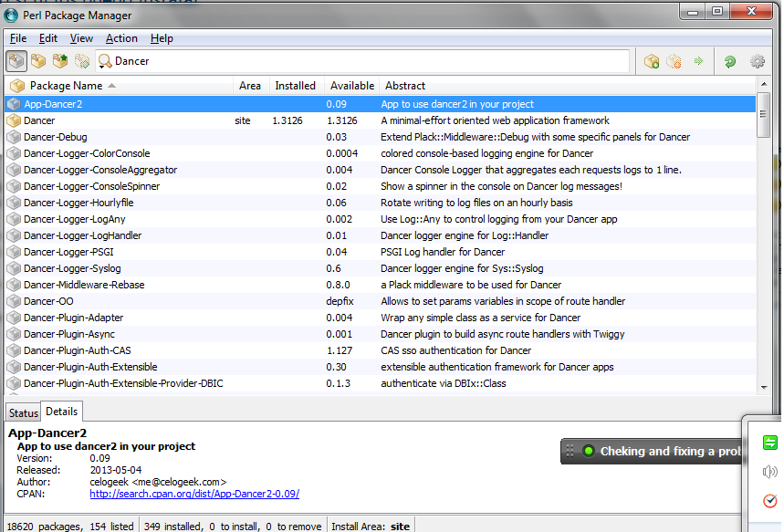Select the Dancer-Plugin-Auth-CAS package name
The height and width of the screenshot is (532, 784).
click(78, 350)
